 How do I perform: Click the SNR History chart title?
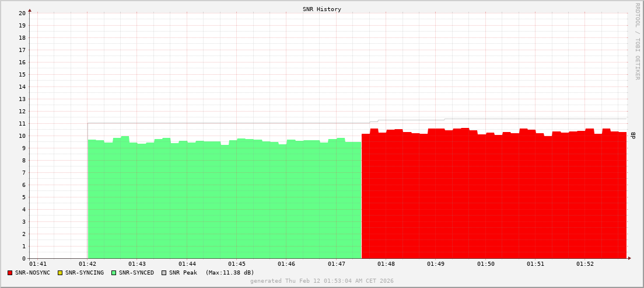322,9
